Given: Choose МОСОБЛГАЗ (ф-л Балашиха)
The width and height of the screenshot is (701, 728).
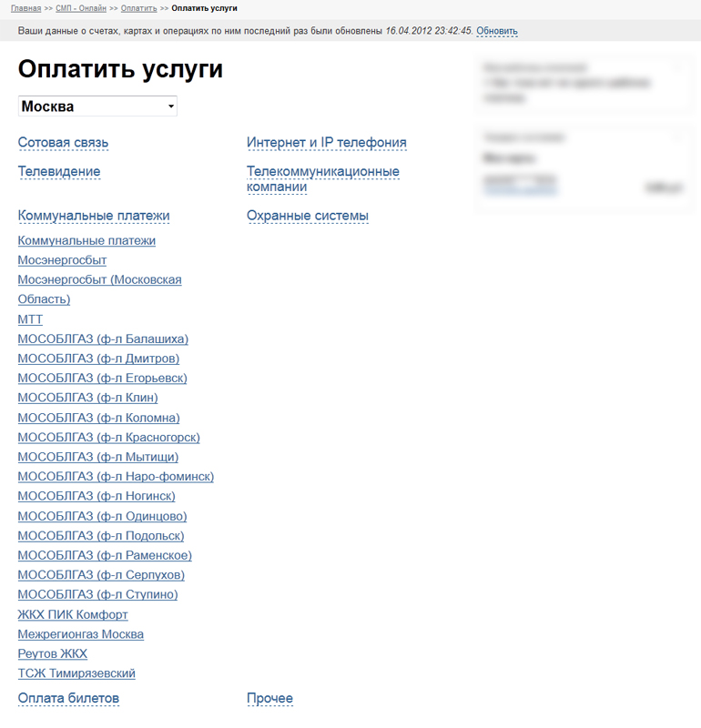Looking at the screenshot, I should point(103,339).
